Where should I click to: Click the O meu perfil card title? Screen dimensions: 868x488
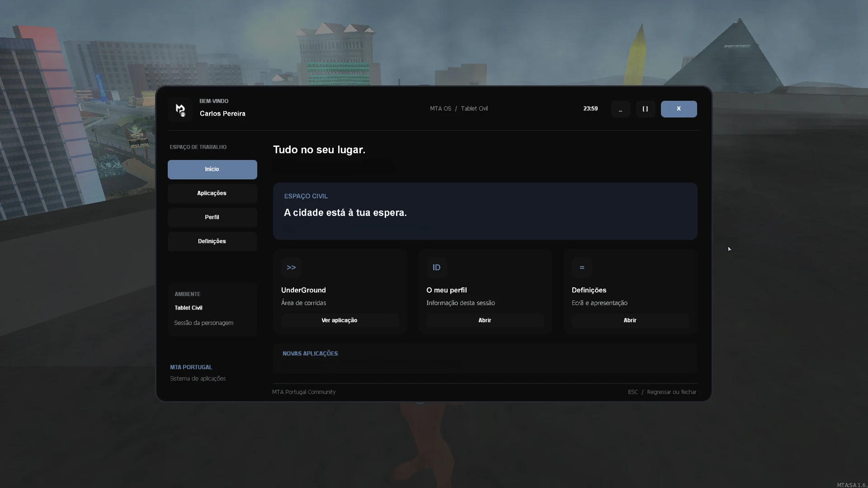447,290
